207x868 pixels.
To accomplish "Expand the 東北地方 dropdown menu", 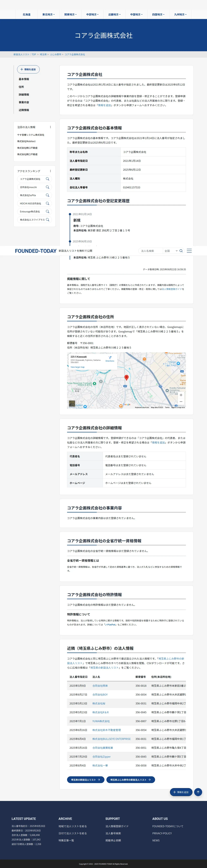I will 48,15.
